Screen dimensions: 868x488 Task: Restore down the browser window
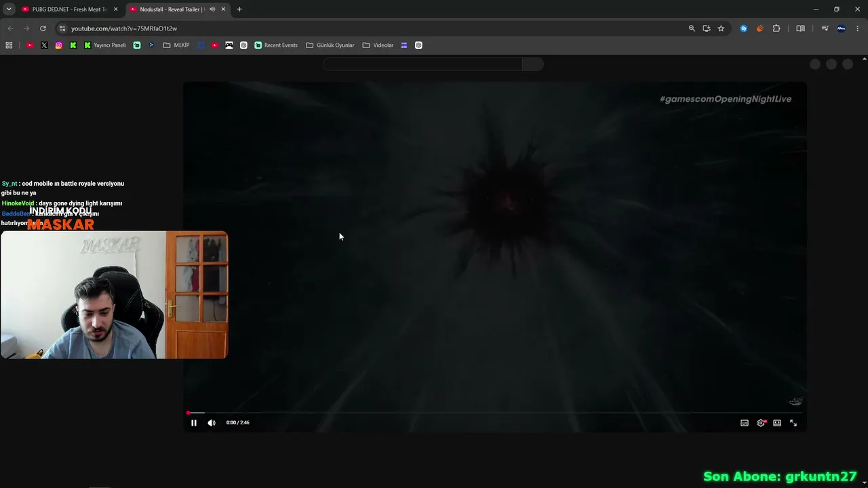[x=837, y=9]
